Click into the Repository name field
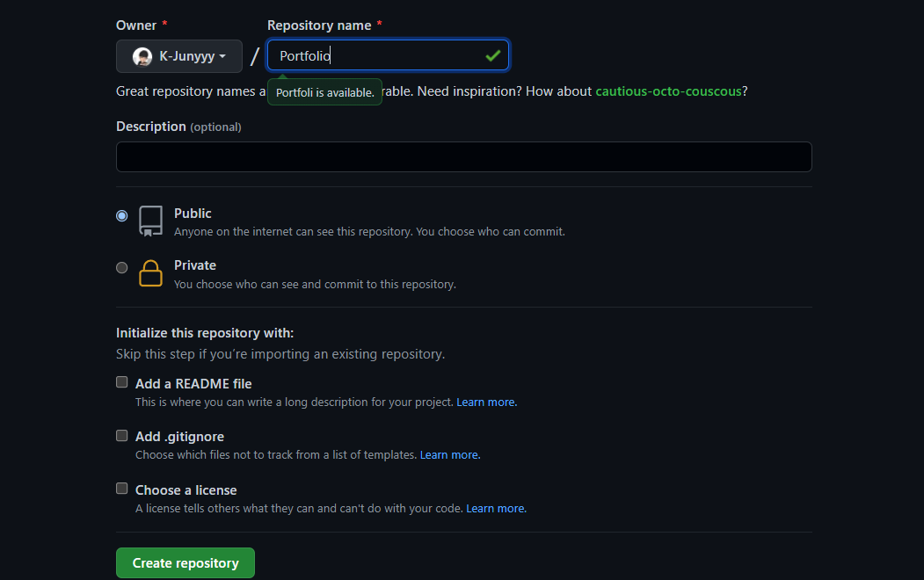Screen dimensions: 924x580 (388, 55)
